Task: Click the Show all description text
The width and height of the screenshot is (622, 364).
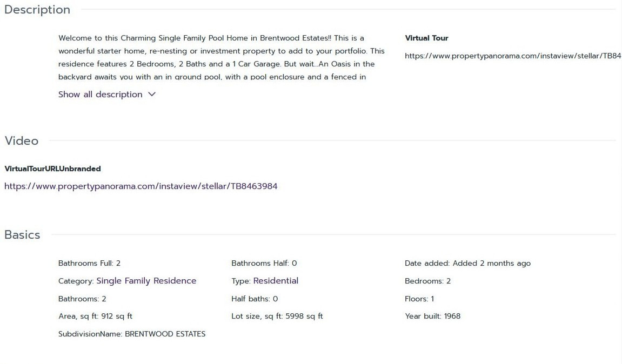Action: (100, 95)
